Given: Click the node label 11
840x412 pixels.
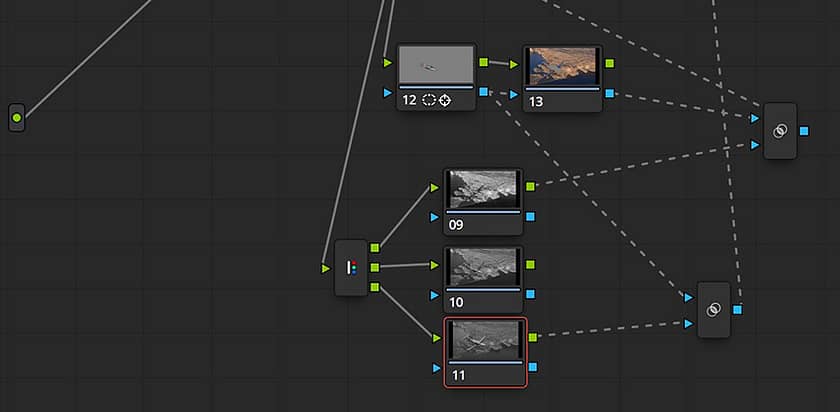Looking at the screenshot, I should point(458,376).
